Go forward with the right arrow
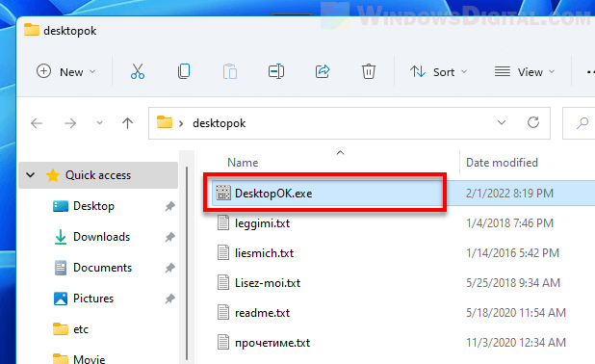 click(70, 123)
